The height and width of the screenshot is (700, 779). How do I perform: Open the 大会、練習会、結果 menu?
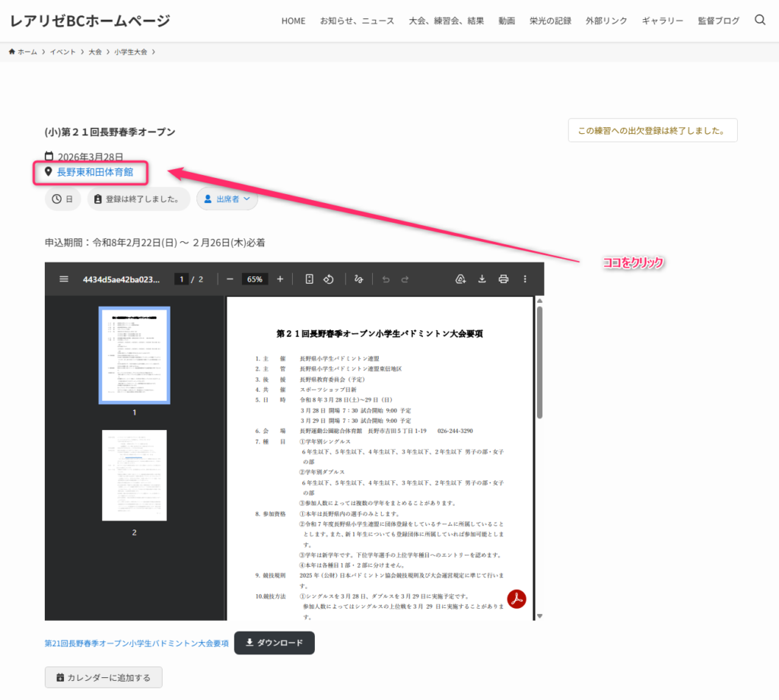[x=446, y=21]
